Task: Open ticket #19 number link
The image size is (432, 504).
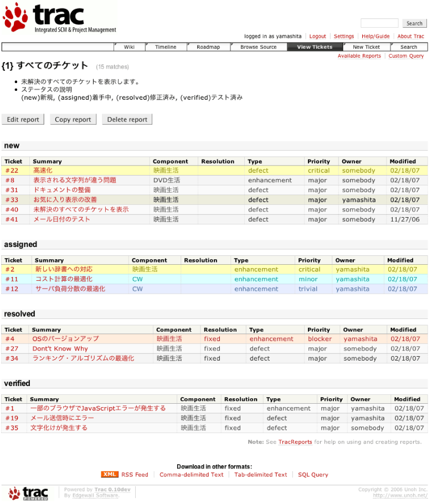Action: point(12,418)
